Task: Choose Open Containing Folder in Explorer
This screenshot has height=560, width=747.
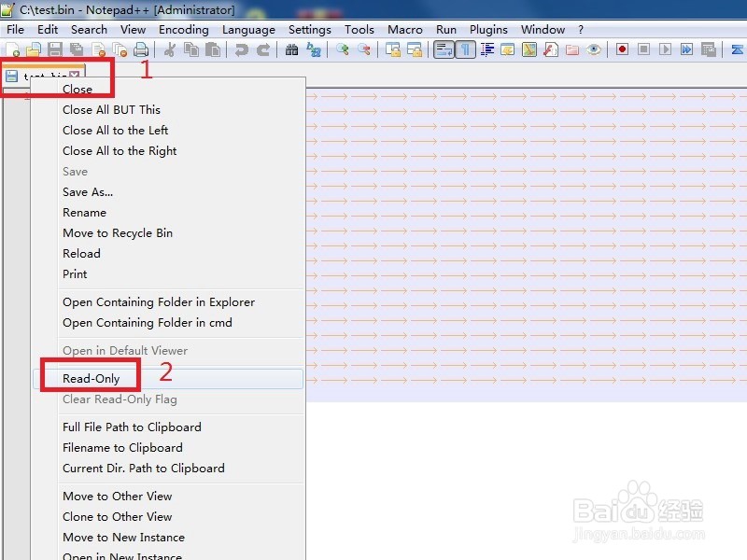Action: (168, 301)
